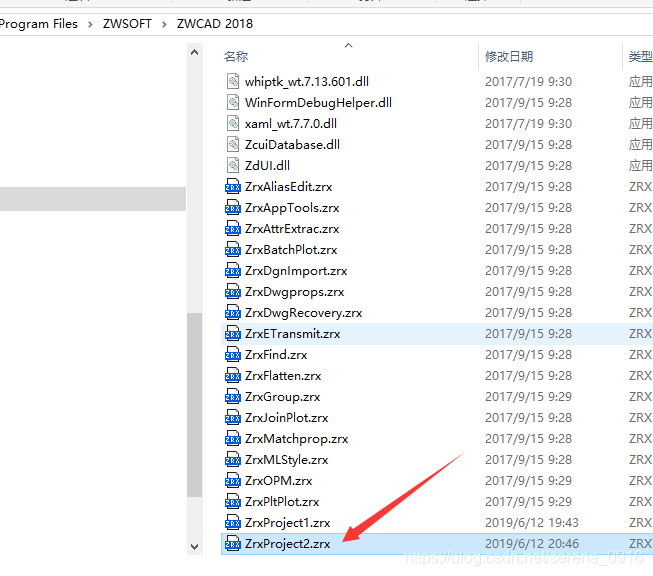Click the xaml_wt.7.7.0.dll file icon
The height and width of the screenshot is (576, 653).
click(233, 123)
